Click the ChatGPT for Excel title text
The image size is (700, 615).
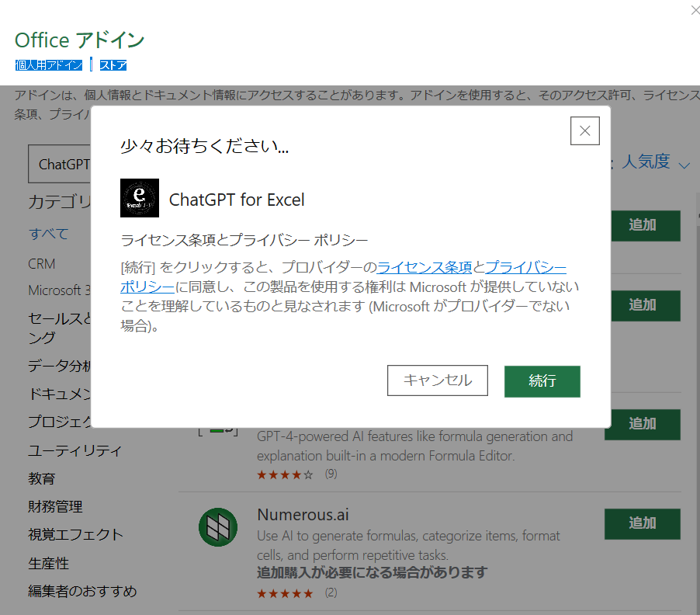(237, 200)
